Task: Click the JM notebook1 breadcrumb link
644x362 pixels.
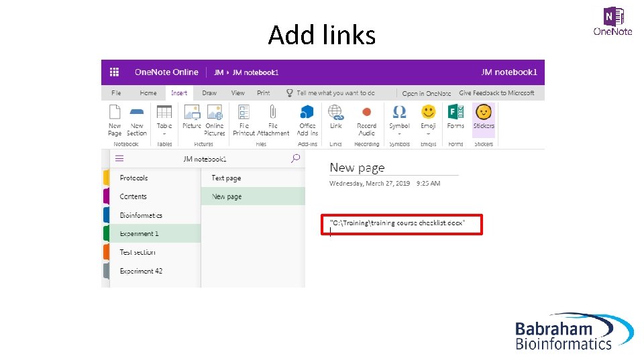Action: 256,72
